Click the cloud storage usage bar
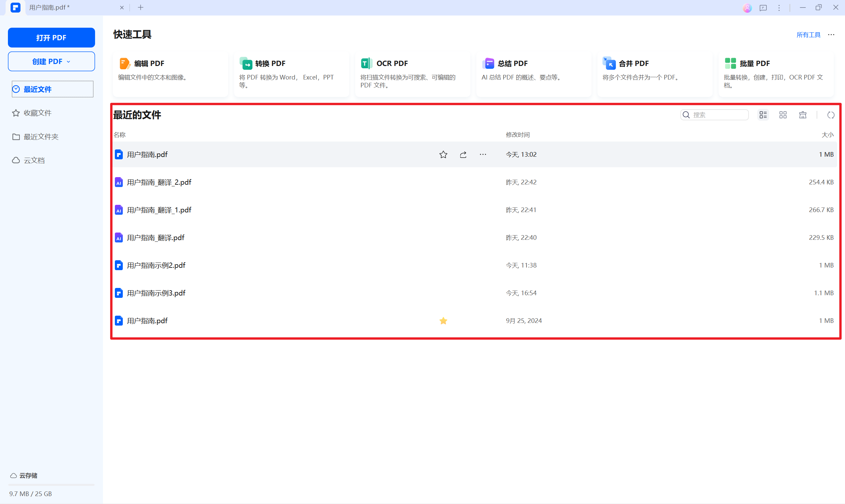The height and width of the screenshot is (504, 845). [x=51, y=485]
